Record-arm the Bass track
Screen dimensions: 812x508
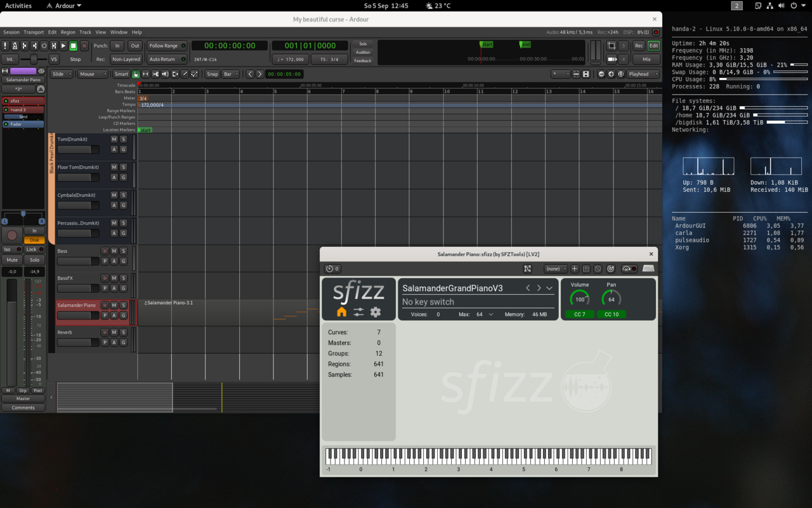(x=105, y=251)
